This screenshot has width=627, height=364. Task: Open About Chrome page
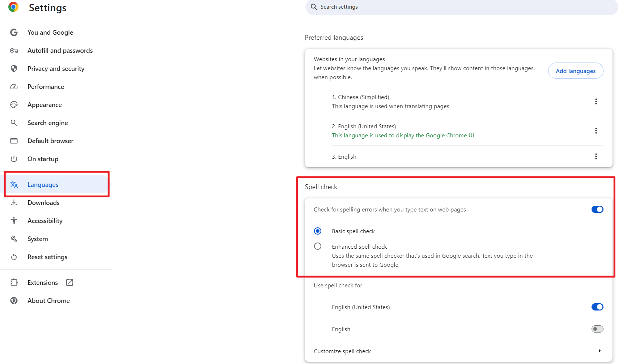[48, 301]
